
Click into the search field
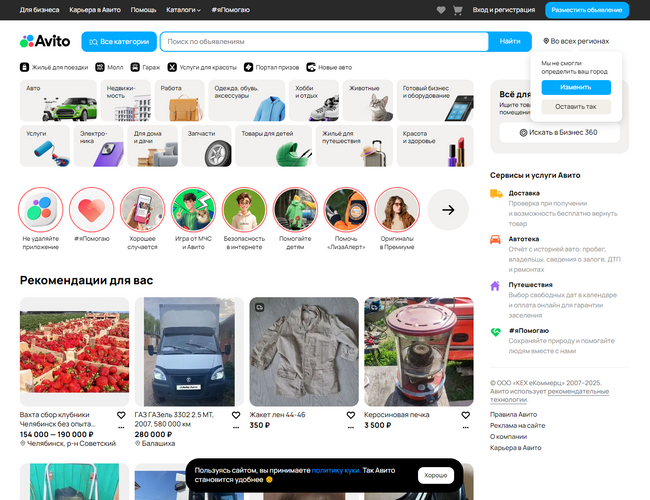coord(325,42)
